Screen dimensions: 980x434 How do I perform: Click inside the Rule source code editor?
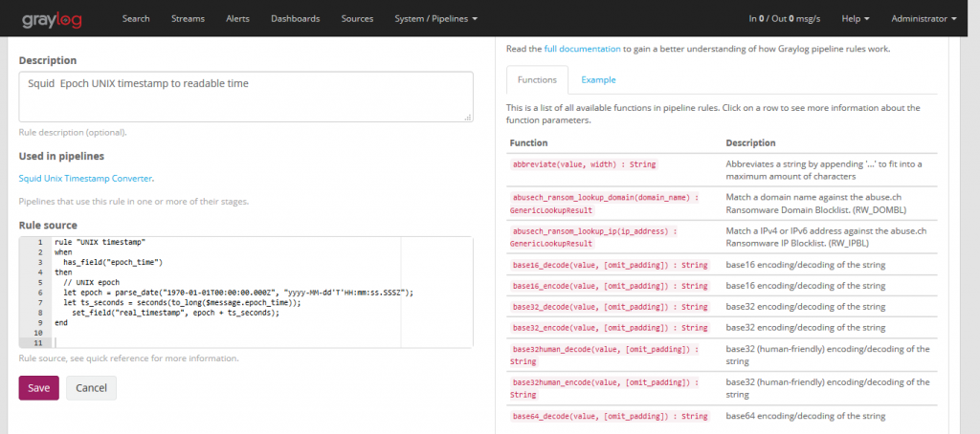pyautogui.click(x=246, y=292)
